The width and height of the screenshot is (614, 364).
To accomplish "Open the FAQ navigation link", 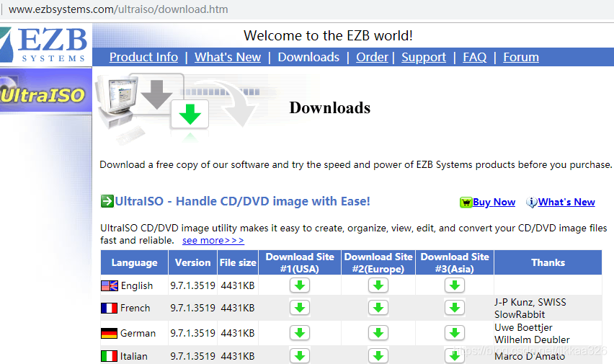I will (475, 57).
